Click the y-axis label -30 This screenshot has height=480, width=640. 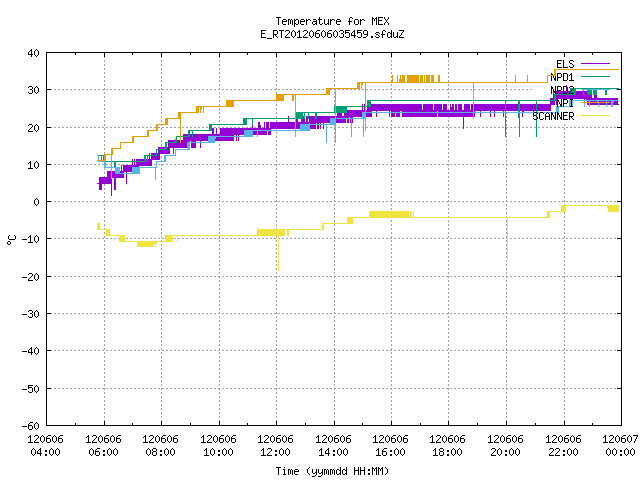[x=31, y=314]
